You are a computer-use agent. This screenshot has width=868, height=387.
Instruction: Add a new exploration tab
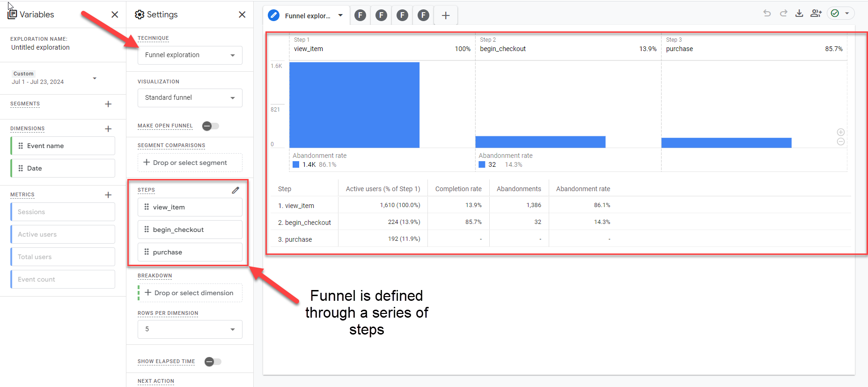[x=446, y=15]
